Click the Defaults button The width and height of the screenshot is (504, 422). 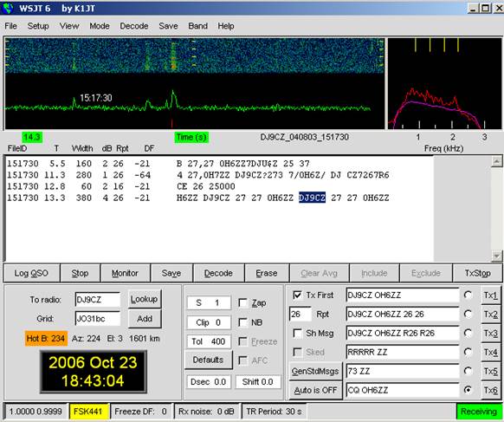tap(208, 360)
